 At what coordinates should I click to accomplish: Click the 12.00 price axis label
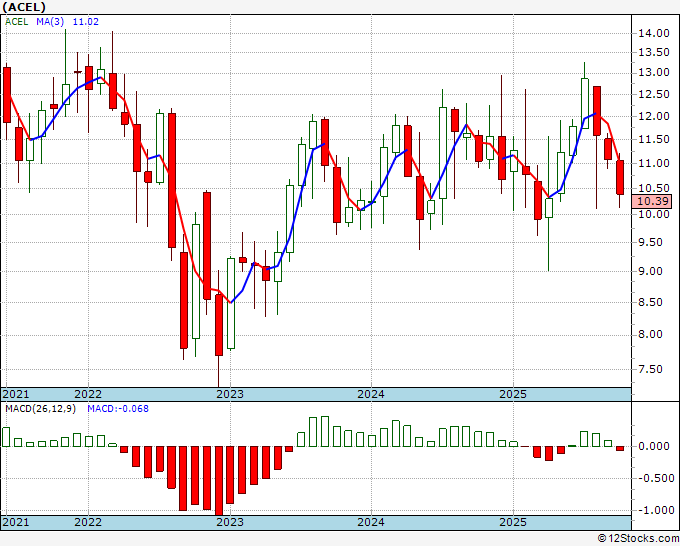[x=654, y=116]
